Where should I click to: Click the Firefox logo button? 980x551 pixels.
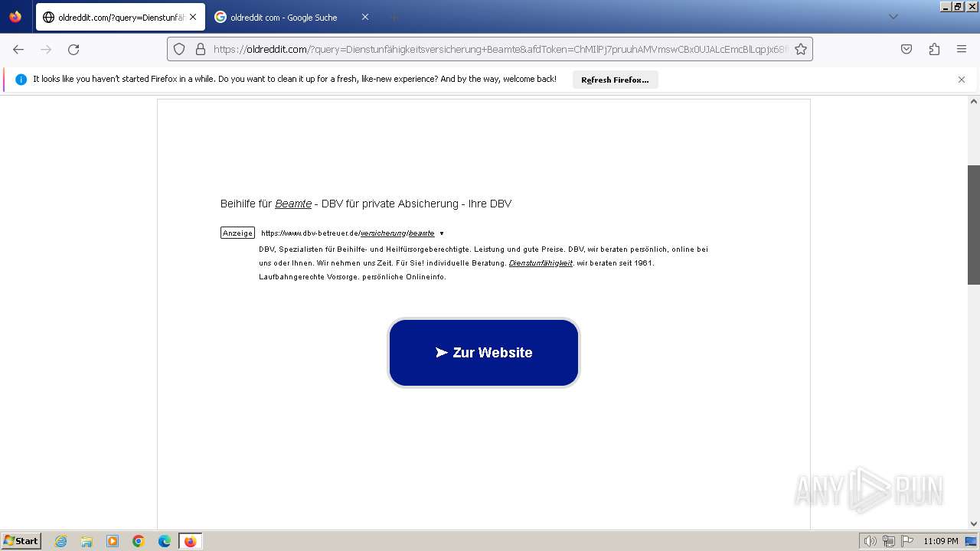pyautogui.click(x=15, y=17)
